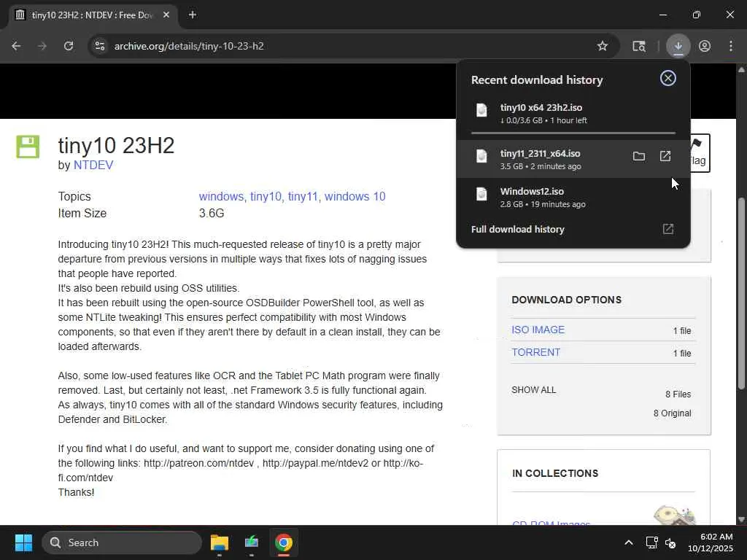Click the muted volume tray icon
The image size is (747, 560).
coord(670,542)
